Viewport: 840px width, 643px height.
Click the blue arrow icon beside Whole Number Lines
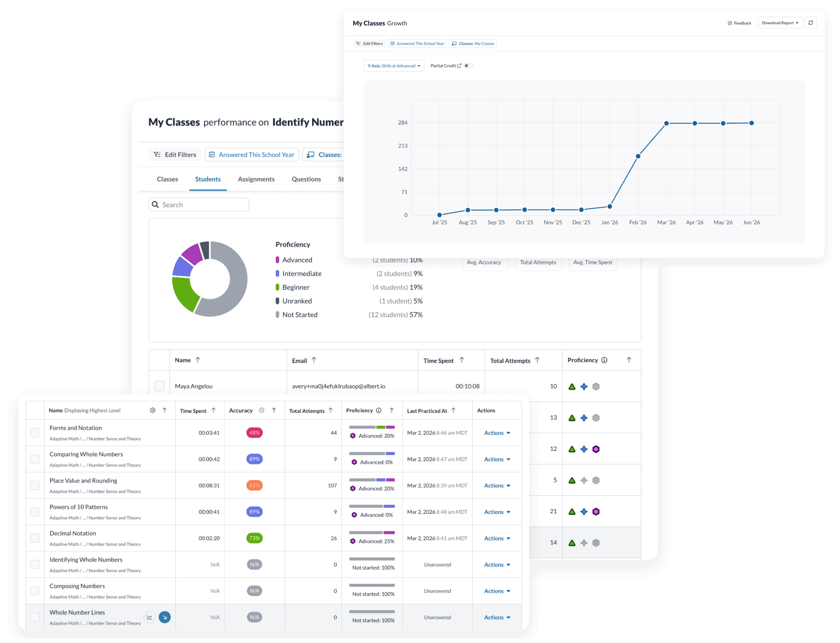coord(165,617)
